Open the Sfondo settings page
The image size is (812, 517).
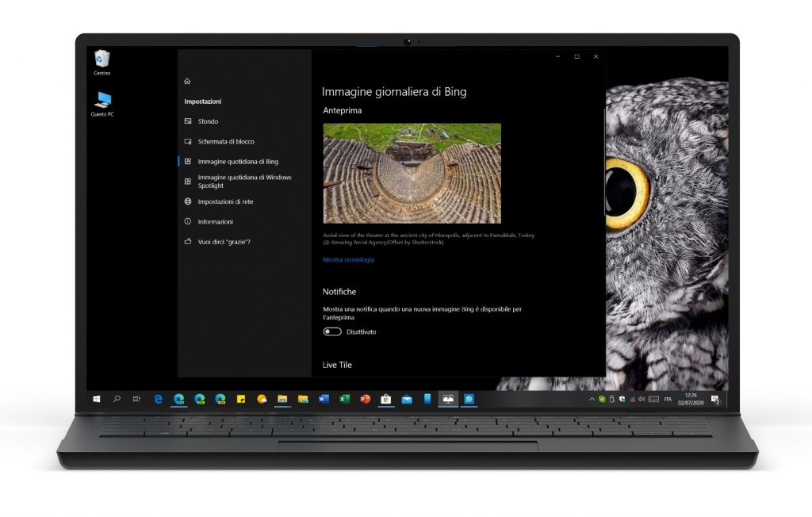pos(208,121)
